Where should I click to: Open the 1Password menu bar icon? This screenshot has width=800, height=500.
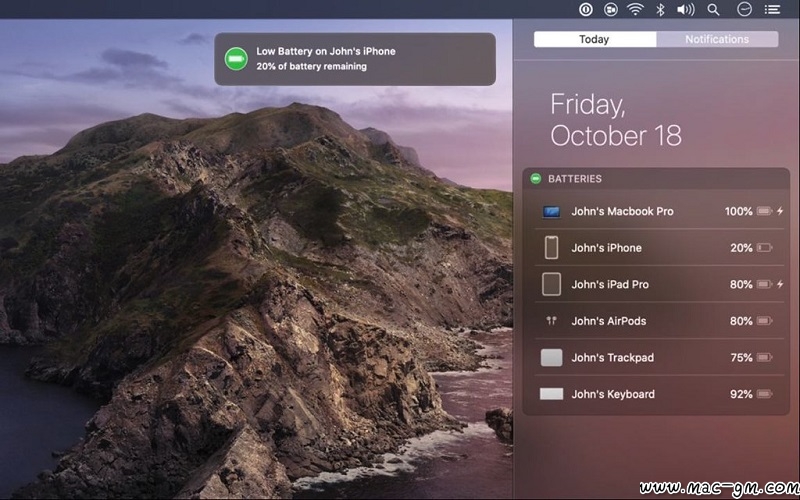(x=586, y=9)
